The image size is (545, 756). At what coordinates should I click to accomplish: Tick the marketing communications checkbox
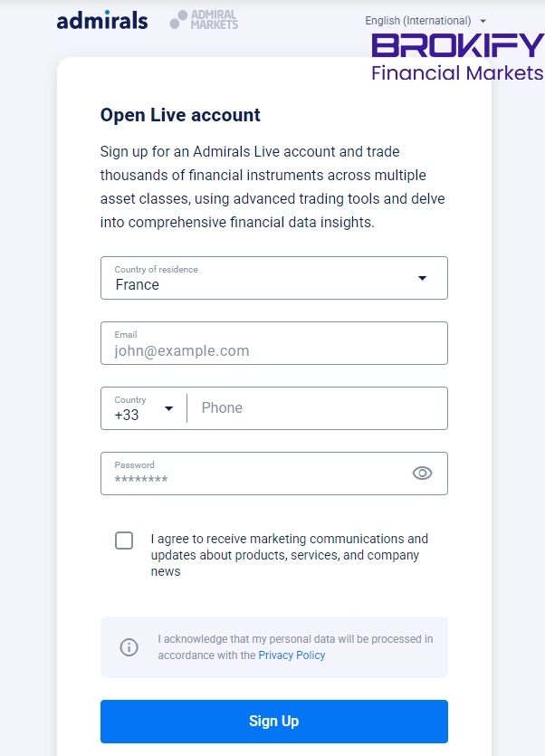click(124, 541)
